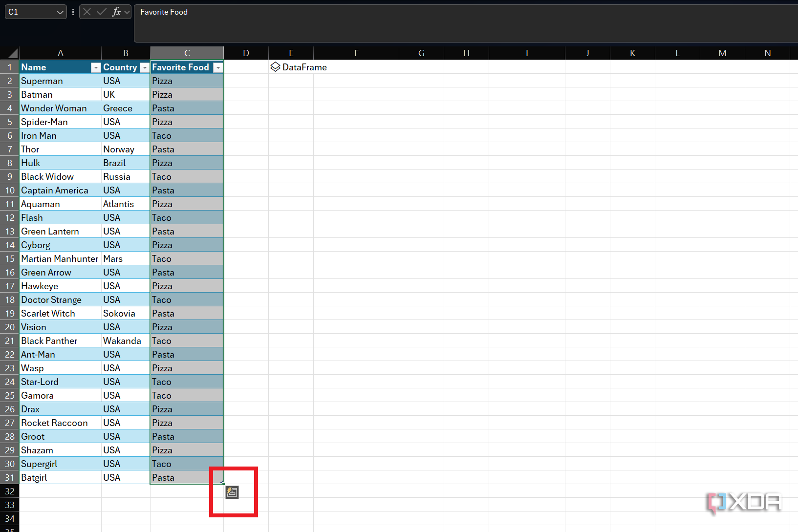Image resolution: width=798 pixels, height=532 pixels.
Task: Select the Greece country cell
Action: tap(126, 108)
